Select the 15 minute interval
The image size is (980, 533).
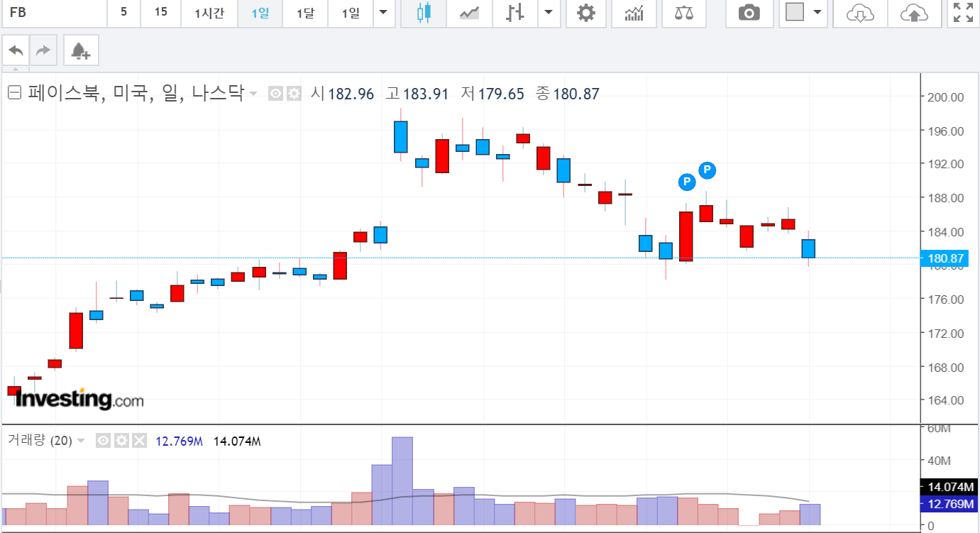tap(161, 13)
